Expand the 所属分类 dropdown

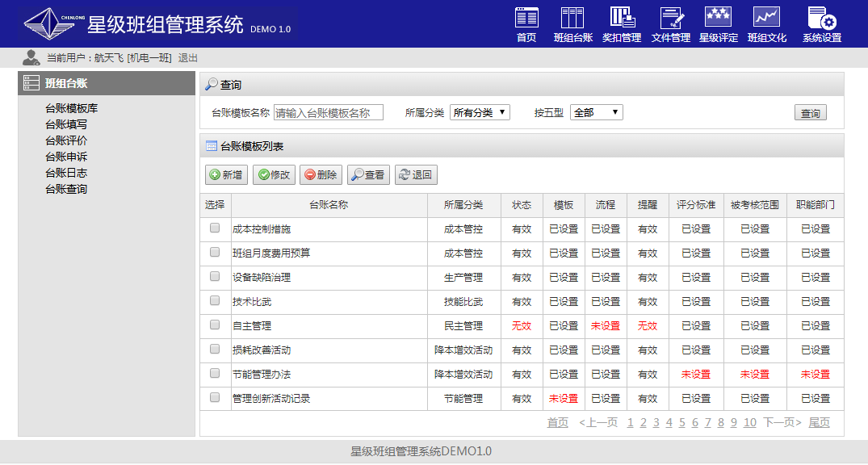coord(480,113)
